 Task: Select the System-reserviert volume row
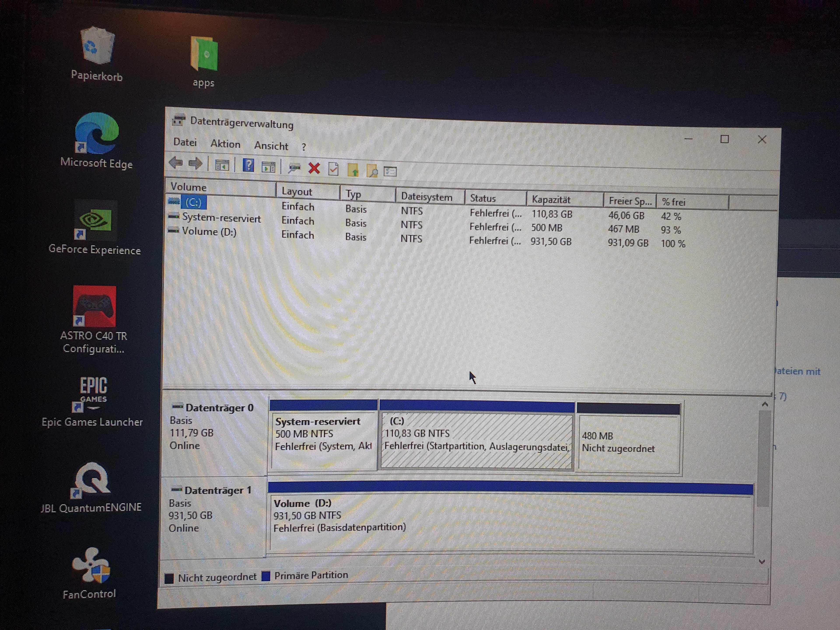(221, 218)
